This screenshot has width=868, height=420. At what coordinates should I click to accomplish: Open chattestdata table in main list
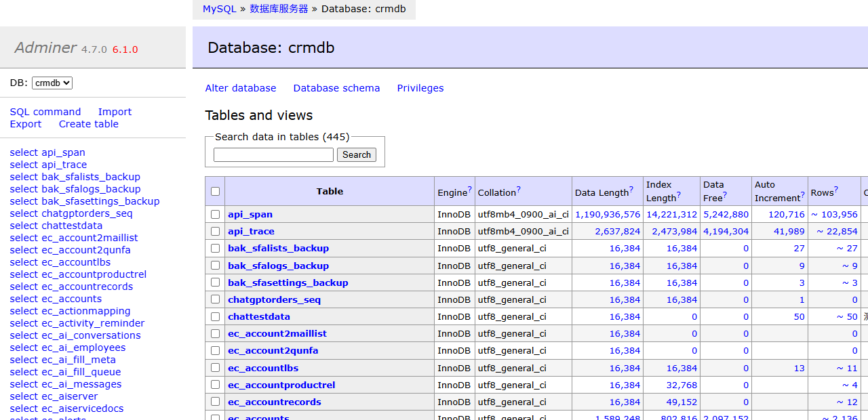(259, 316)
